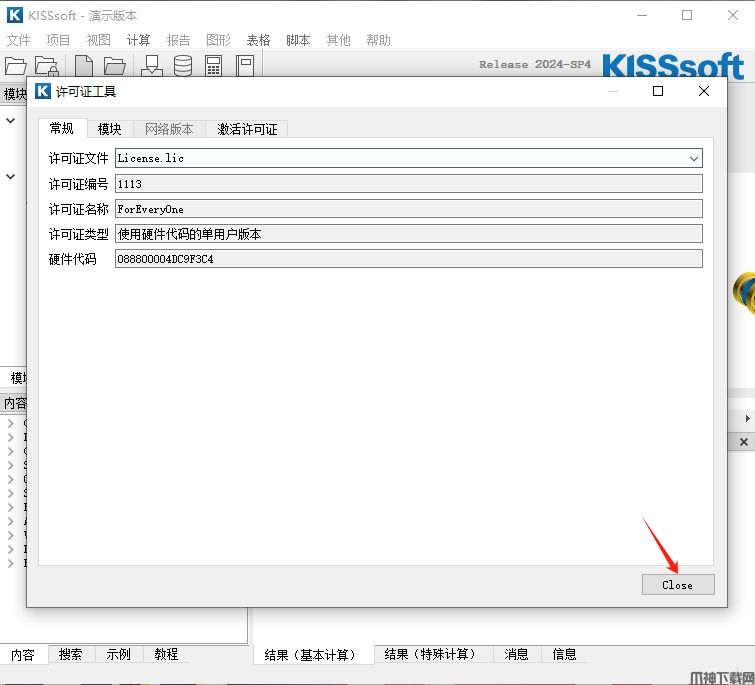
Task: Open project folder icon in main toolbar
Action: 15,65
